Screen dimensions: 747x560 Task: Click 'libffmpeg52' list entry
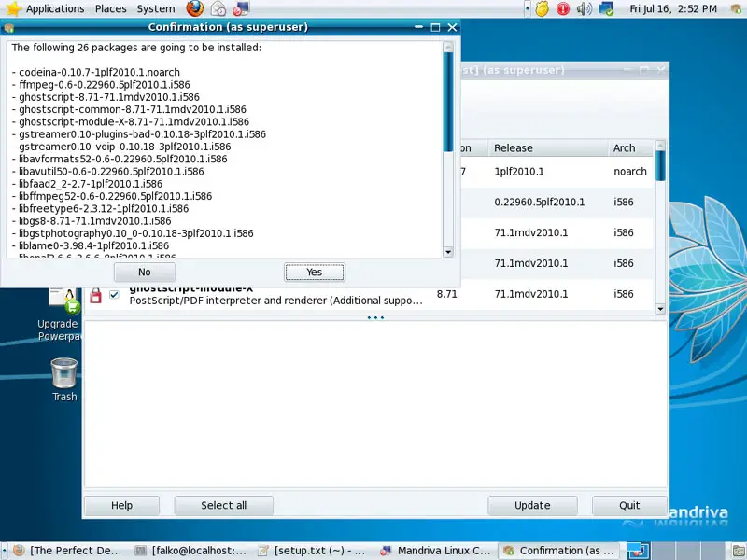[x=112, y=196]
